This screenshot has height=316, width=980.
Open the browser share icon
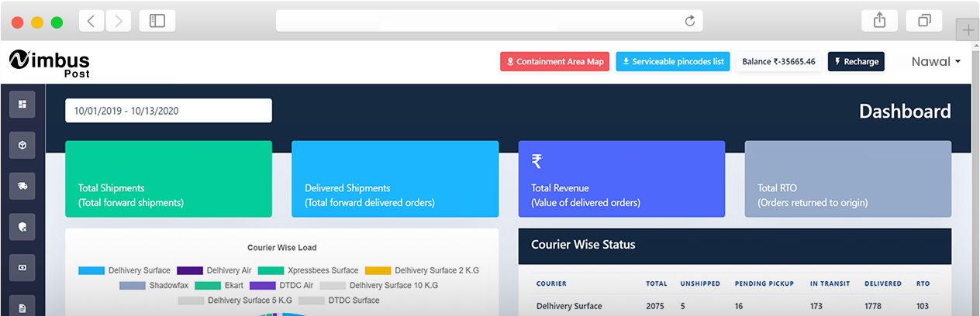pos(879,21)
